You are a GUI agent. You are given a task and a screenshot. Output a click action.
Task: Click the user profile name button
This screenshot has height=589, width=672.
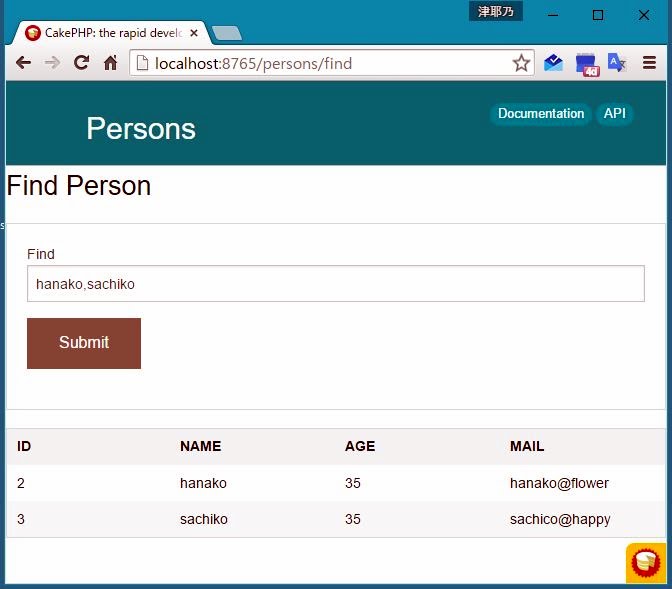496,12
